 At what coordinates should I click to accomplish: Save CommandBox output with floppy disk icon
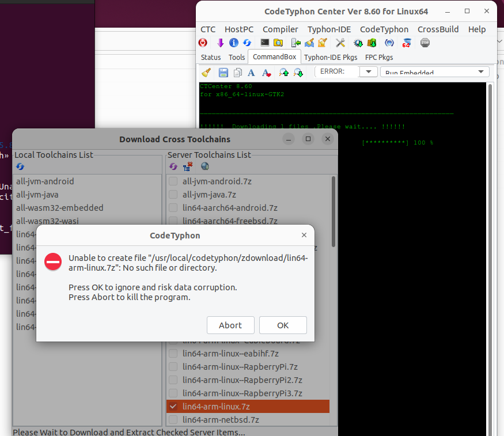point(223,73)
